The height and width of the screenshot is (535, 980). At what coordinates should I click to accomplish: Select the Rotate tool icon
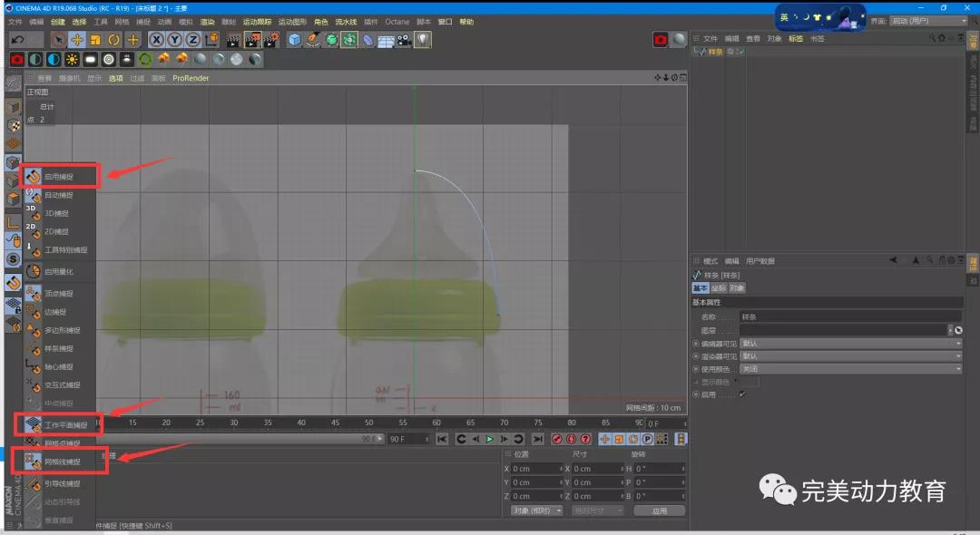114,40
